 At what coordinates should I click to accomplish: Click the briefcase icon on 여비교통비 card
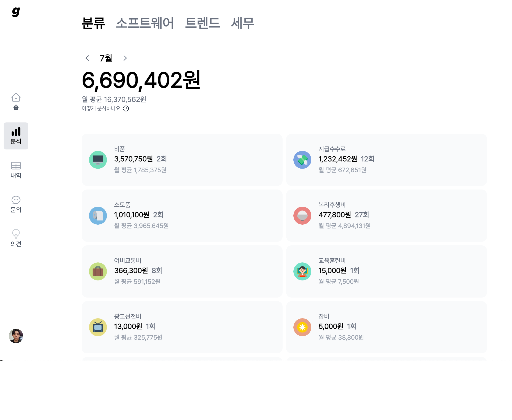(98, 271)
